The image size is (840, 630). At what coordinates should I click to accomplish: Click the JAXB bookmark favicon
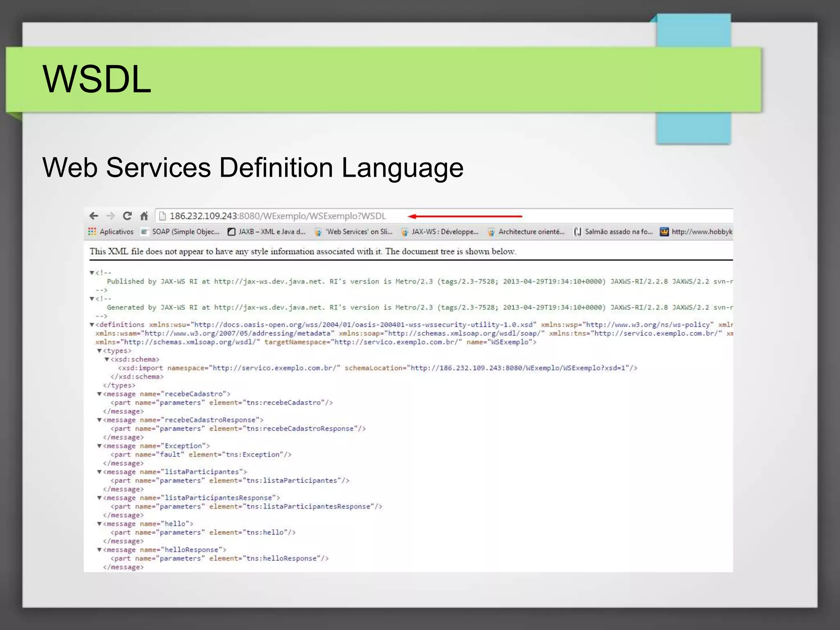(231, 232)
